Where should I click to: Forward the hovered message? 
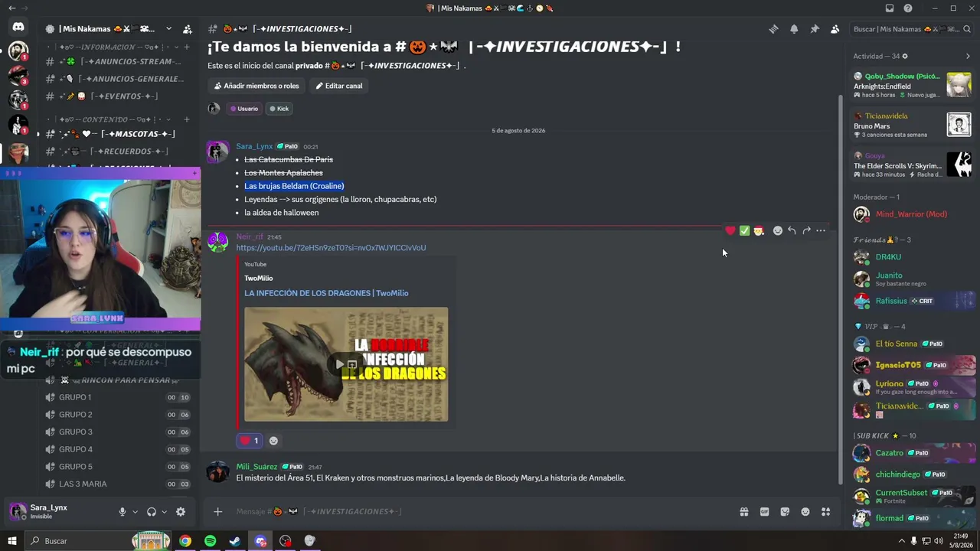(806, 230)
